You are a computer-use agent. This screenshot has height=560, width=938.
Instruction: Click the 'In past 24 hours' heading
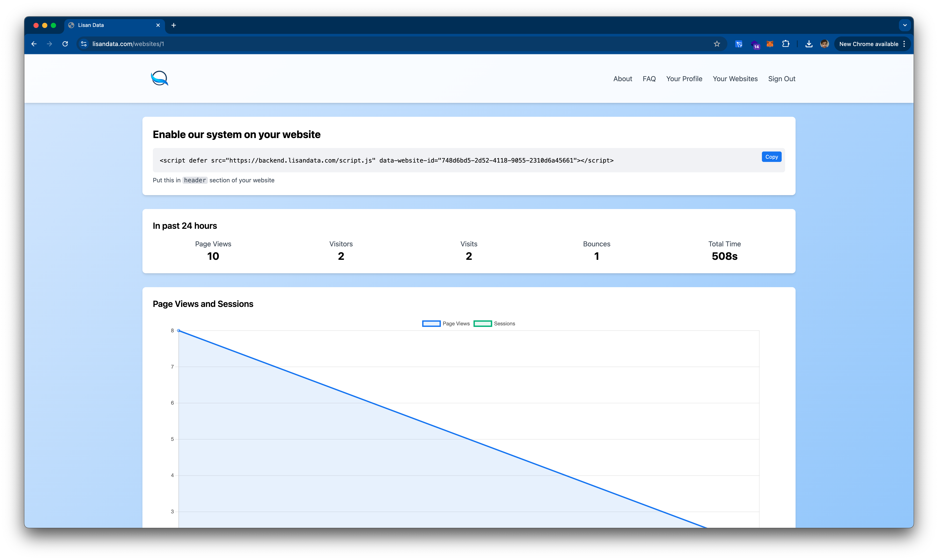click(x=185, y=226)
